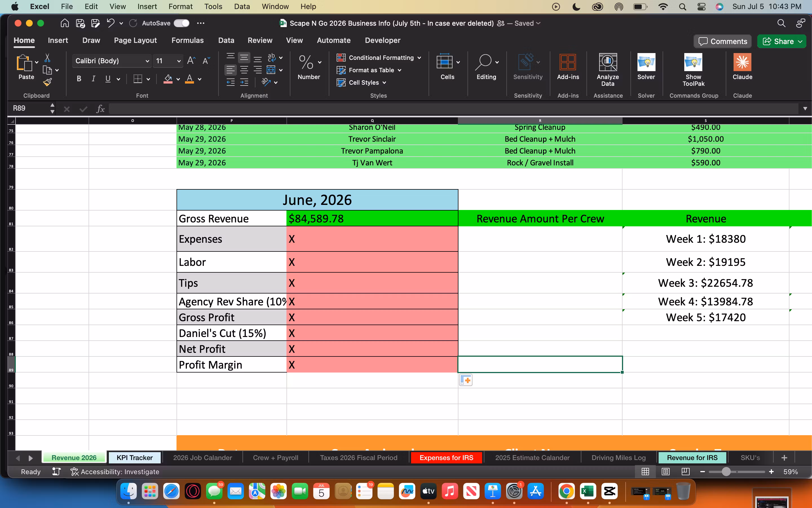Add a new sheet
This screenshot has width=812, height=508.
(784, 457)
